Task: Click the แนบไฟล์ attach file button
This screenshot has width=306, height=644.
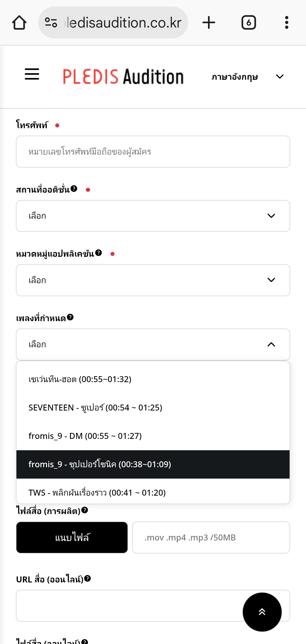Action: [x=72, y=537]
